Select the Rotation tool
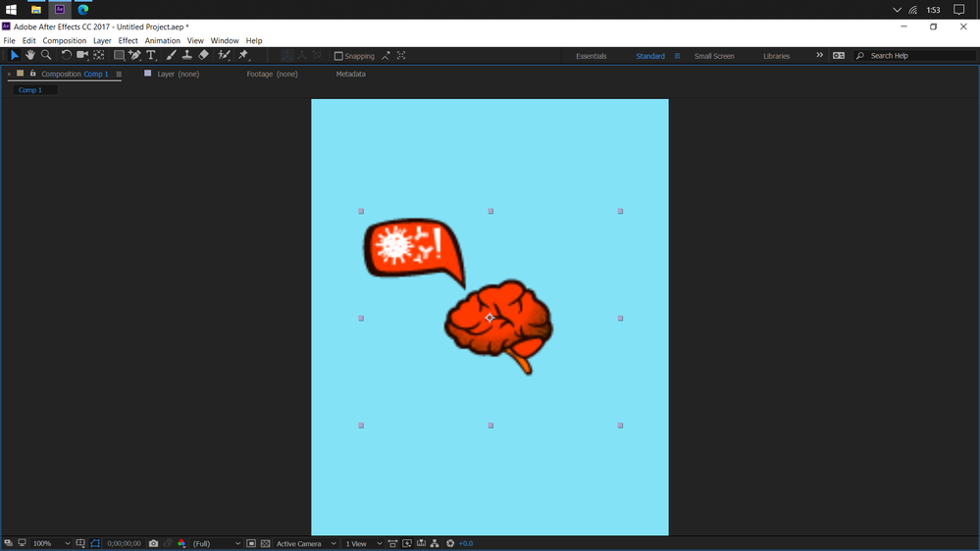This screenshot has width=980, height=551. 66,56
